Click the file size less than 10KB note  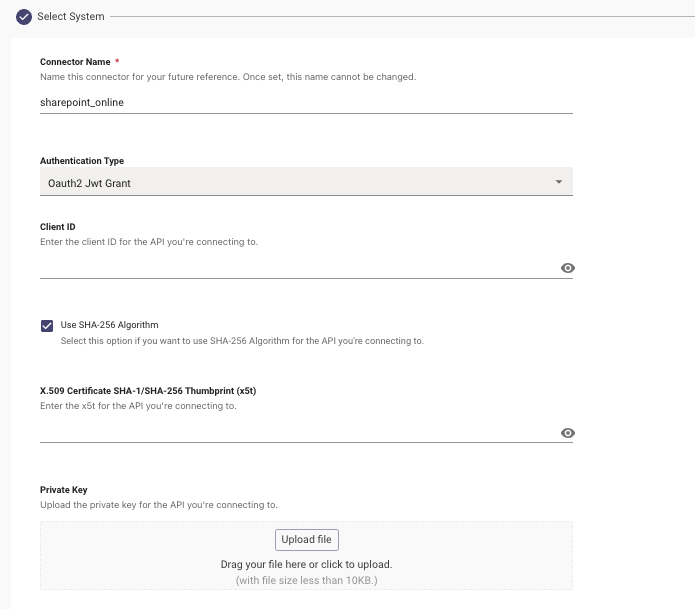tap(307, 580)
